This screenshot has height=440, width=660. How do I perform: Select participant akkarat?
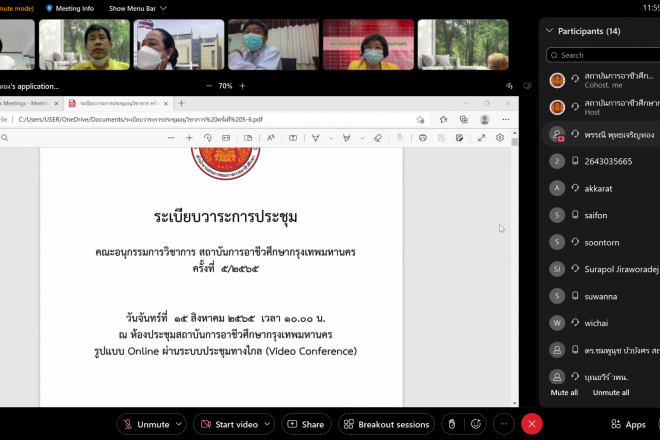(x=602, y=188)
